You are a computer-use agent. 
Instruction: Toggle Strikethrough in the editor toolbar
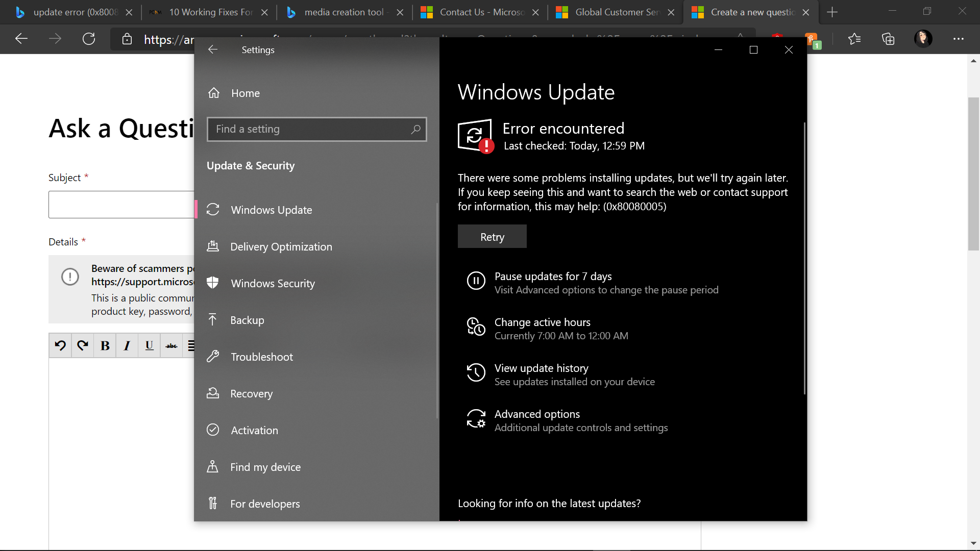pos(171,345)
